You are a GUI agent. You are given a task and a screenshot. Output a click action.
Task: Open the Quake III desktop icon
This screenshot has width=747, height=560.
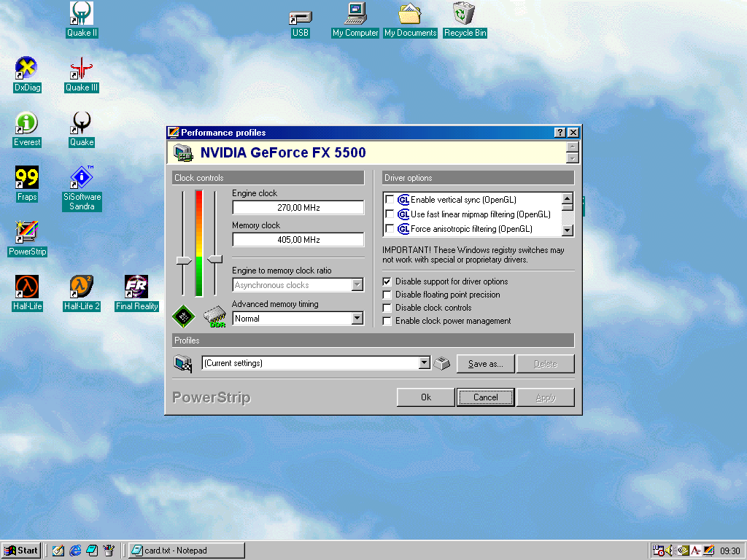[x=81, y=69]
